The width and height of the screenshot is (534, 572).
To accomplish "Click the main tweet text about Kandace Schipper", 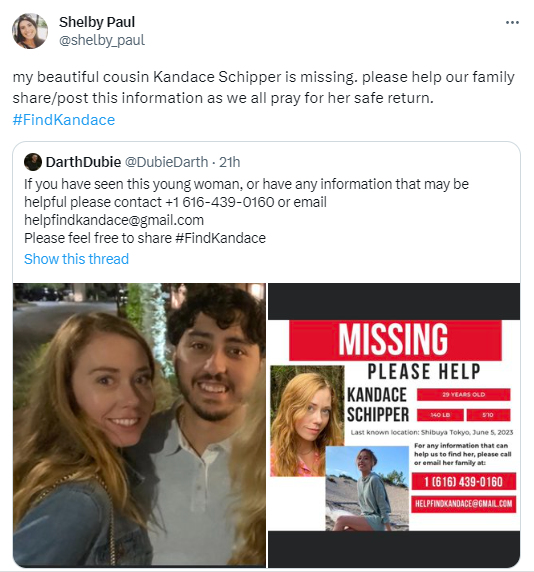I will coord(263,88).
